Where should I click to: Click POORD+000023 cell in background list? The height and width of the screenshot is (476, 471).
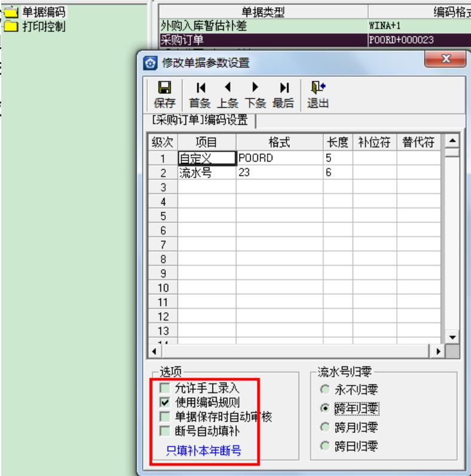[420, 40]
